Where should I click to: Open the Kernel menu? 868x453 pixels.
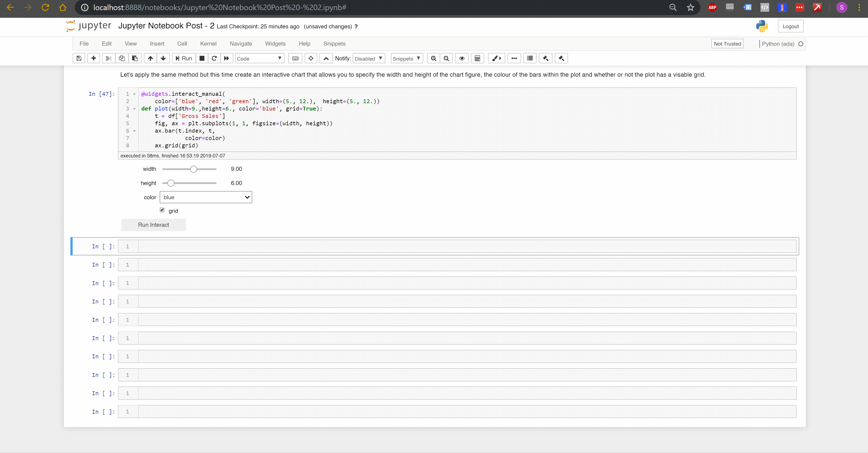pos(208,43)
